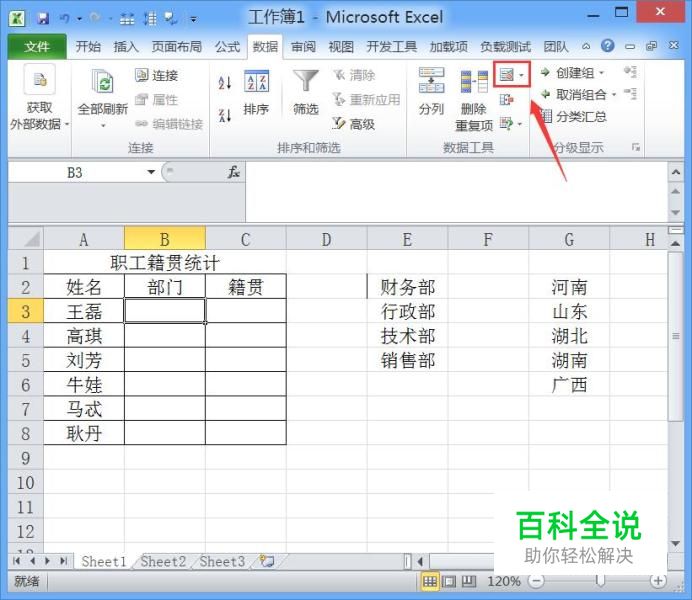
Task: Expand the Name Box dropdown
Action: 151,172
